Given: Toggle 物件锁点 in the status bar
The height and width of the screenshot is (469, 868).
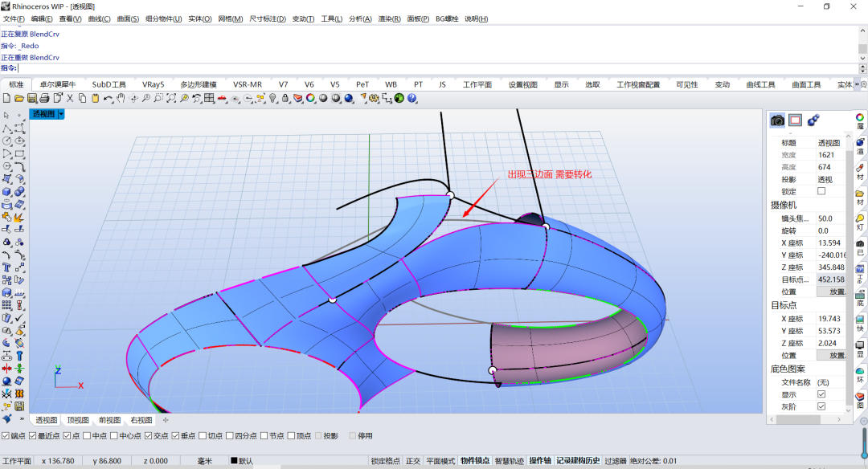Looking at the screenshot, I should tap(475, 461).
